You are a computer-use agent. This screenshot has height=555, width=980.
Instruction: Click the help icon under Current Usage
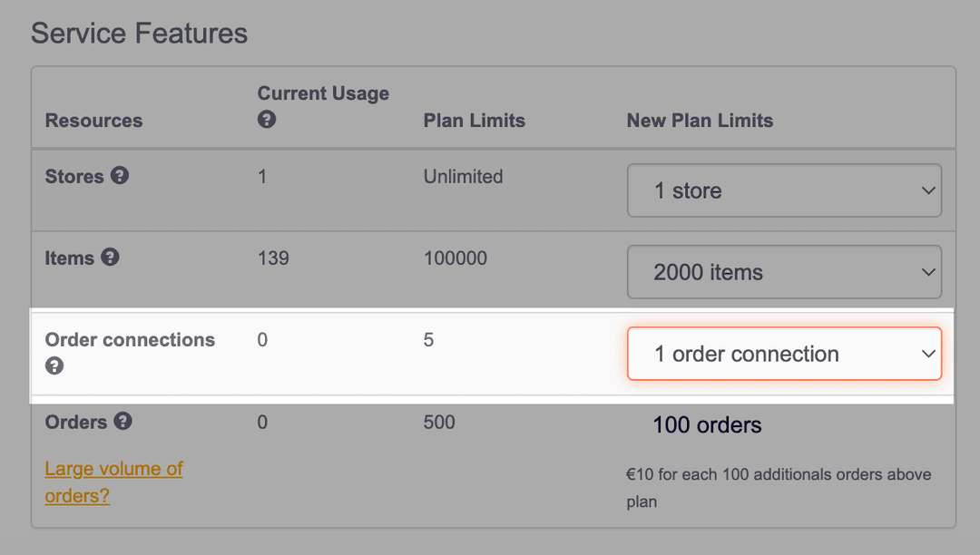[x=267, y=120]
